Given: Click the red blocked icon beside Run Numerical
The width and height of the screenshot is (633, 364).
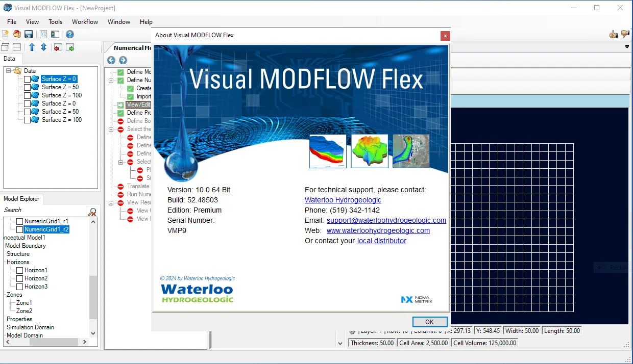Looking at the screenshot, I should point(121,194).
